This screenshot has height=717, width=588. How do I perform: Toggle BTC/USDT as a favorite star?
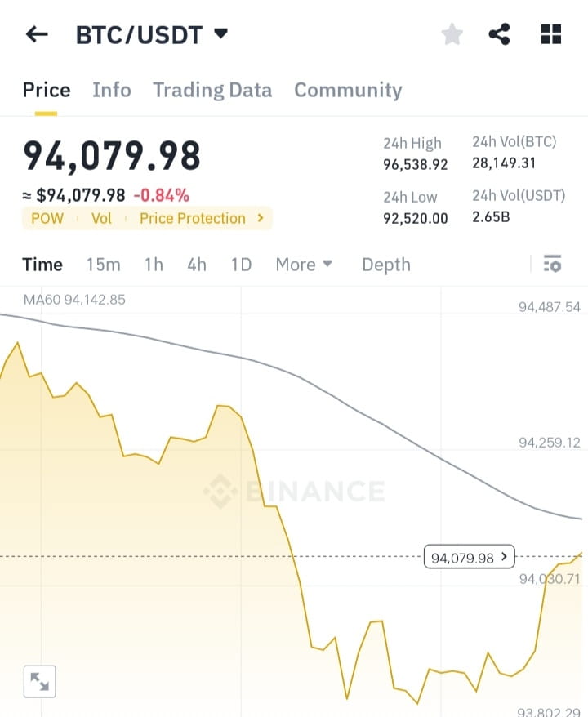452,34
